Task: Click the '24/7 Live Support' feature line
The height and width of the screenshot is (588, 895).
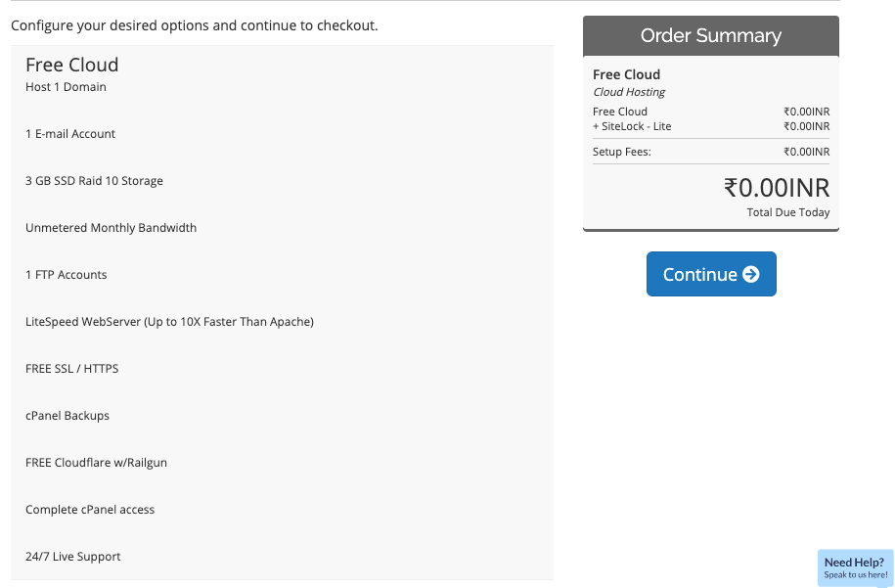Action: (x=73, y=557)
